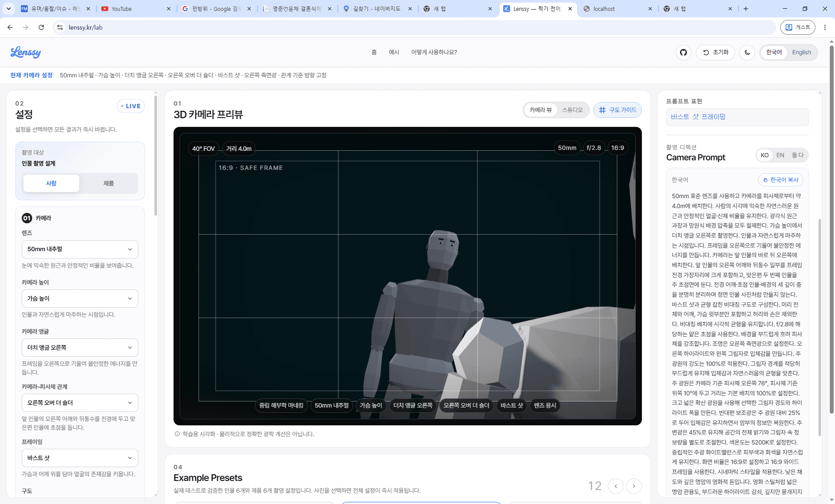The height and width of the screenshot is (504, 835).
Task: Click the 50mm 내추럴 tag below preview
Action: (331, 405)
